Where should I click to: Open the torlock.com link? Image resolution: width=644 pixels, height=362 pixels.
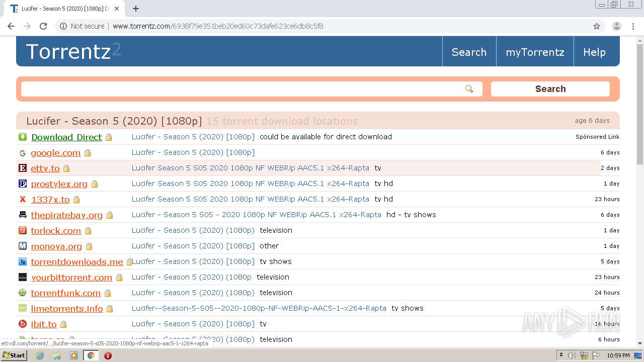[x=56, y=231]
